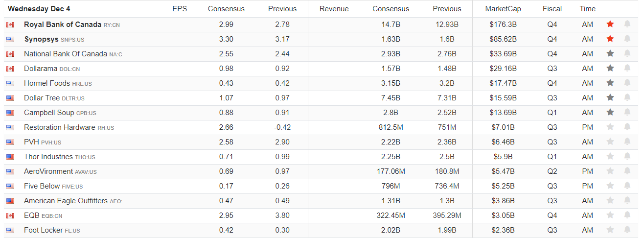Click Canada flag beside Dollarama
Viewport: 644px width, 238px height.
point(10,69)
